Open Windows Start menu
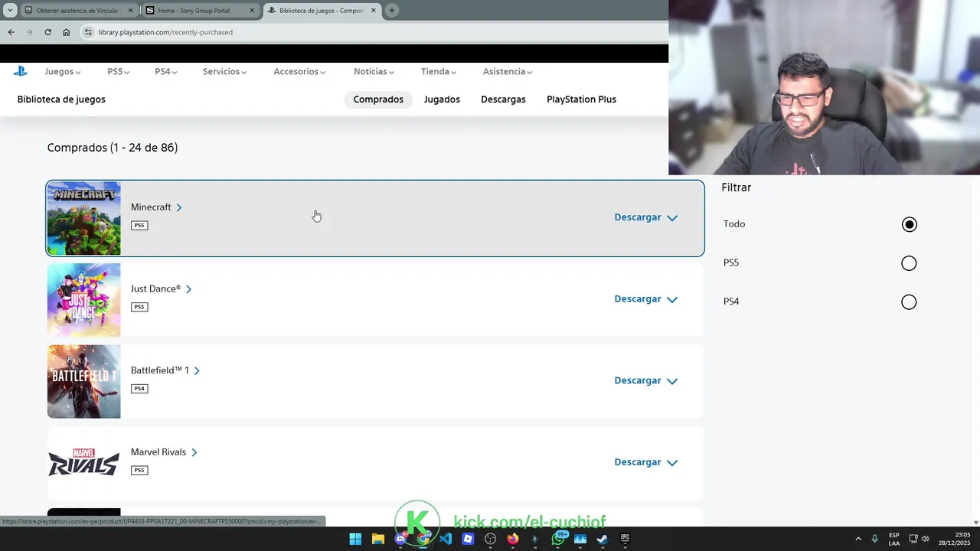The image size is (980, 551). pos(355,539)
